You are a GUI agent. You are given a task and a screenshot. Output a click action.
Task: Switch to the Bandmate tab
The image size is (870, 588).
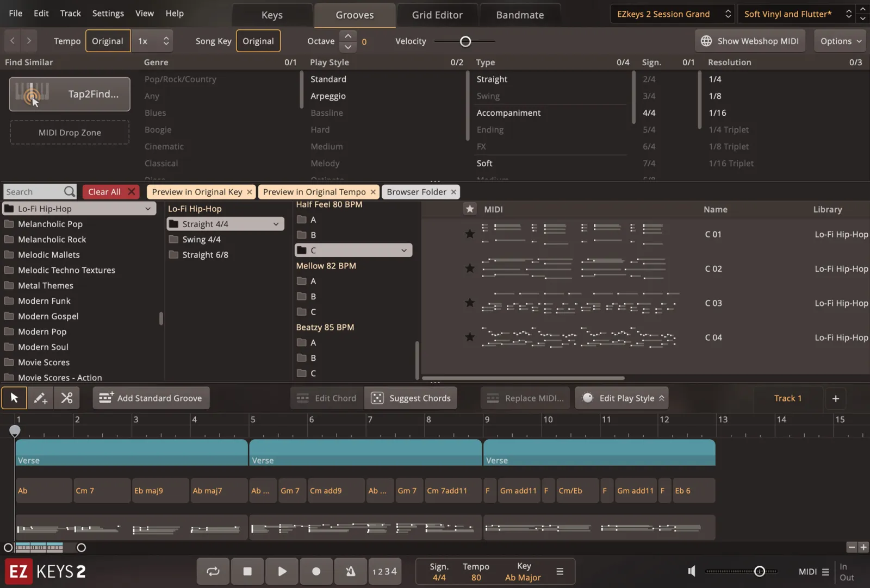click(520, 15)
